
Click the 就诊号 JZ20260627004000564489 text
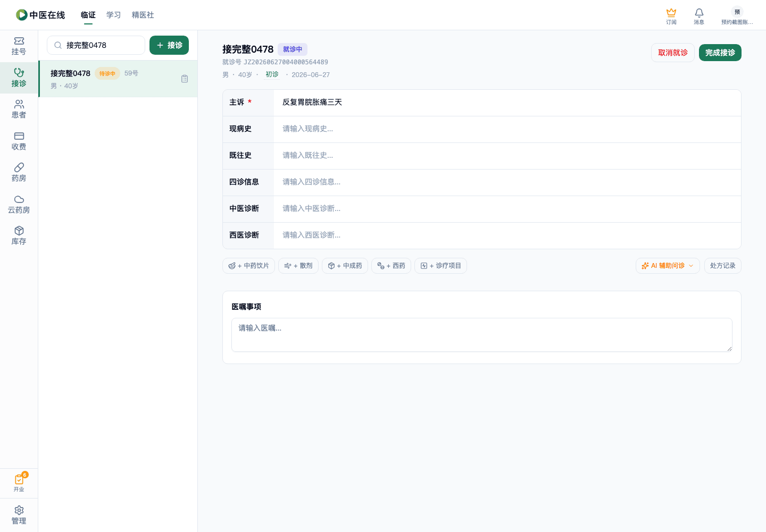[275, 62]
